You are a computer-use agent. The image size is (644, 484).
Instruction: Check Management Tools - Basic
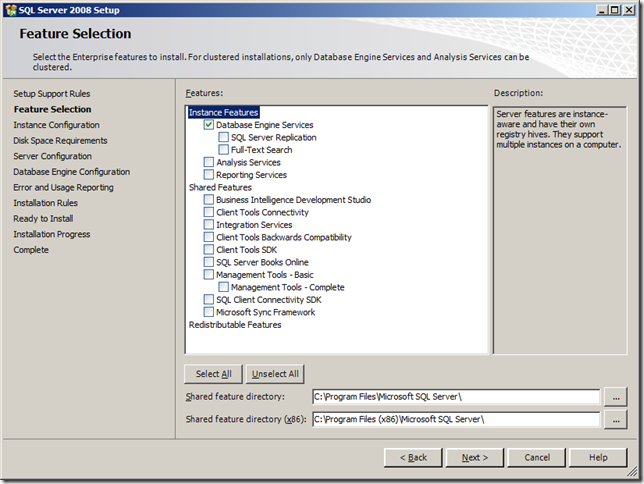pos(209,274)
